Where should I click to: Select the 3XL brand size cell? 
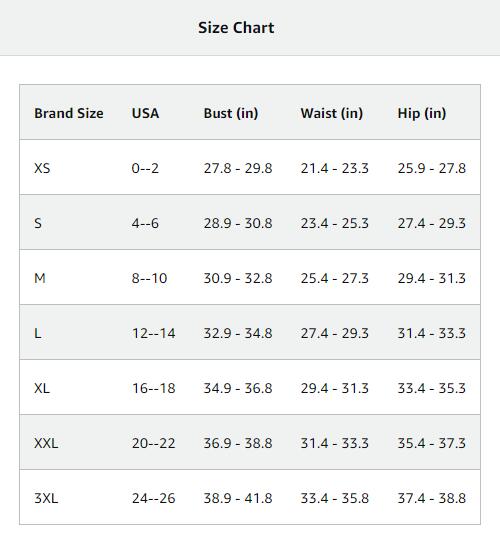tap(46, 498)
